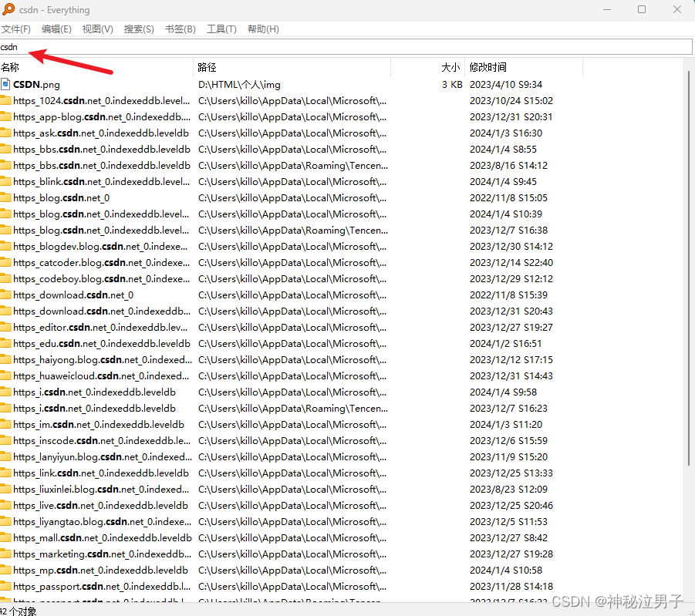Click the date 2023/10/24 S15:02
The image size is (695, 616).
[511, 100]
